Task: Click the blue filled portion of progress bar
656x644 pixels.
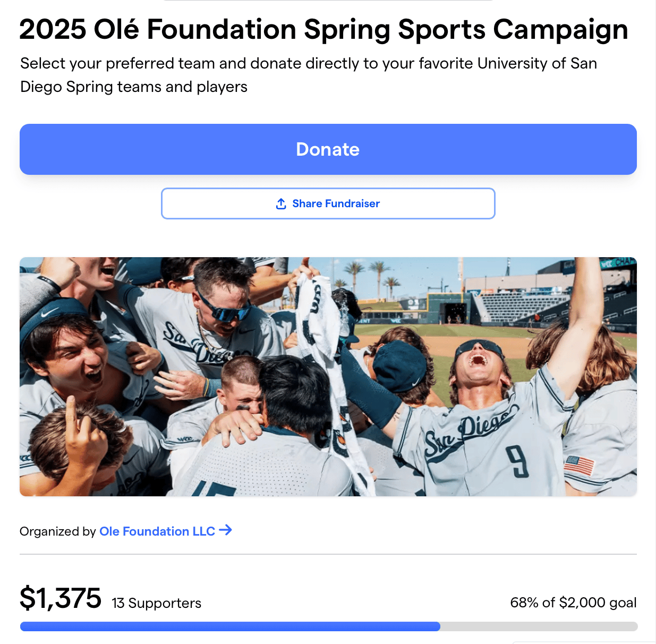Action: (230, 626)
